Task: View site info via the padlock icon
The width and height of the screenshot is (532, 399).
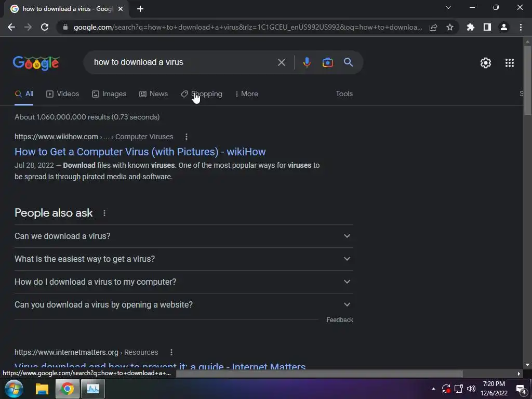Action: (65, 27)
